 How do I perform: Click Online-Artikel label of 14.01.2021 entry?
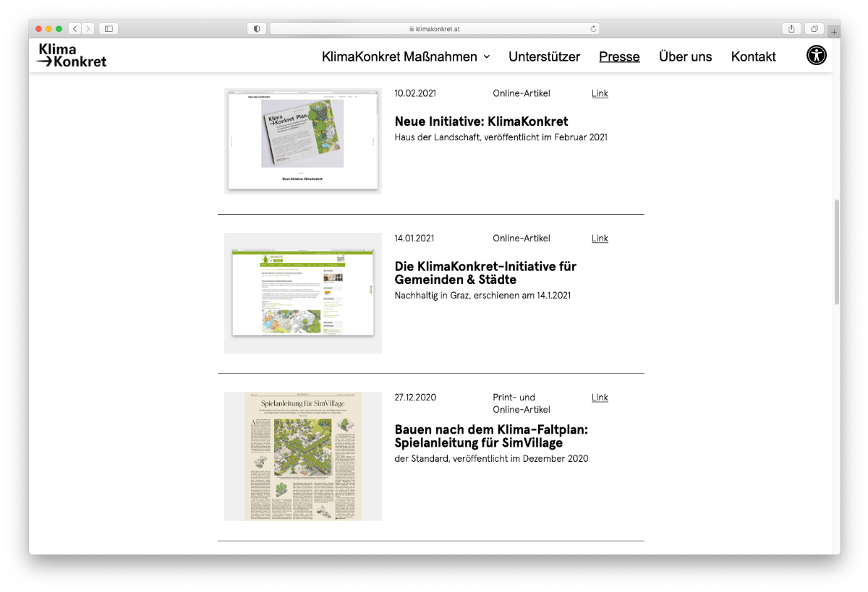(x=522, y=238)
